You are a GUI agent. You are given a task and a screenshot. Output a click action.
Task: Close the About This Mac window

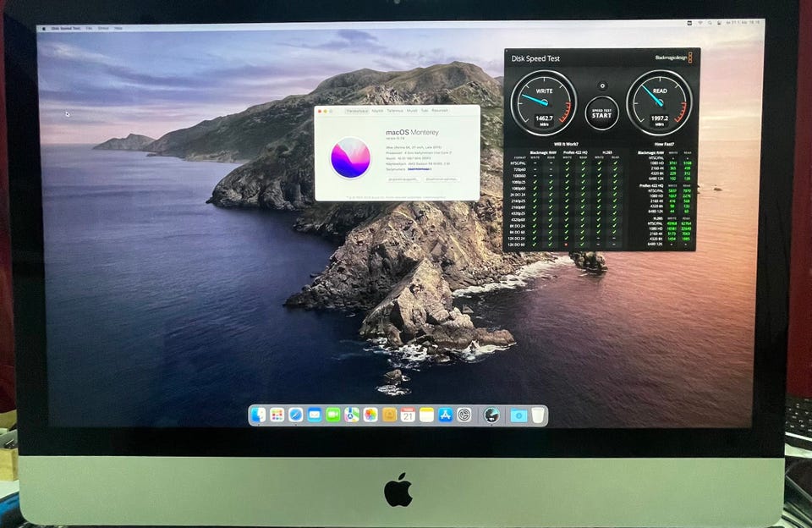[320, 111]
